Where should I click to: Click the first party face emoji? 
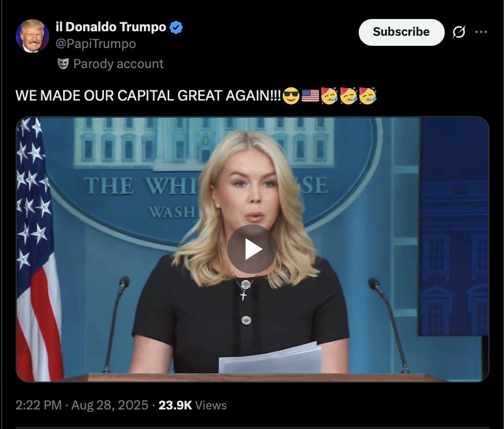[x=329, y=96]
